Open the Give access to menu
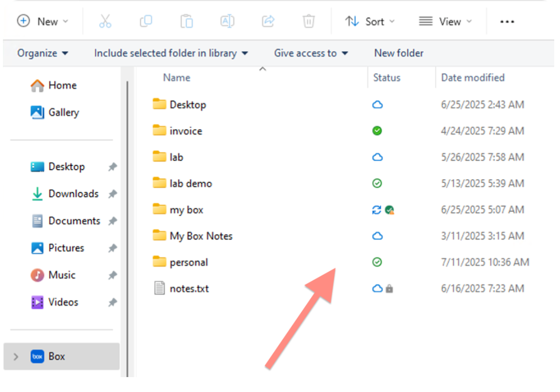The image size is (560, 392). click(x=311, y=53)
